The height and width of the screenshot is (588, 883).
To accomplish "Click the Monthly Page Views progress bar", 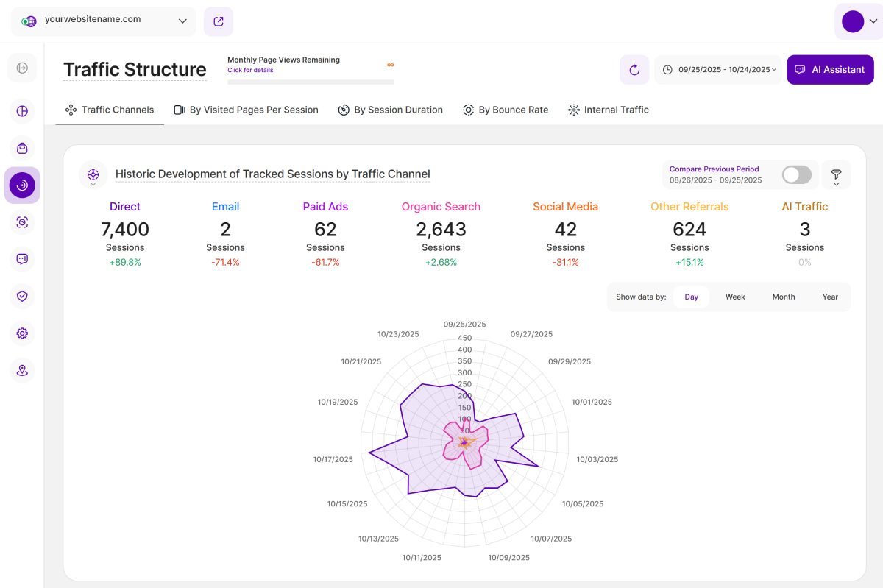I will click(x=311, y=82).
